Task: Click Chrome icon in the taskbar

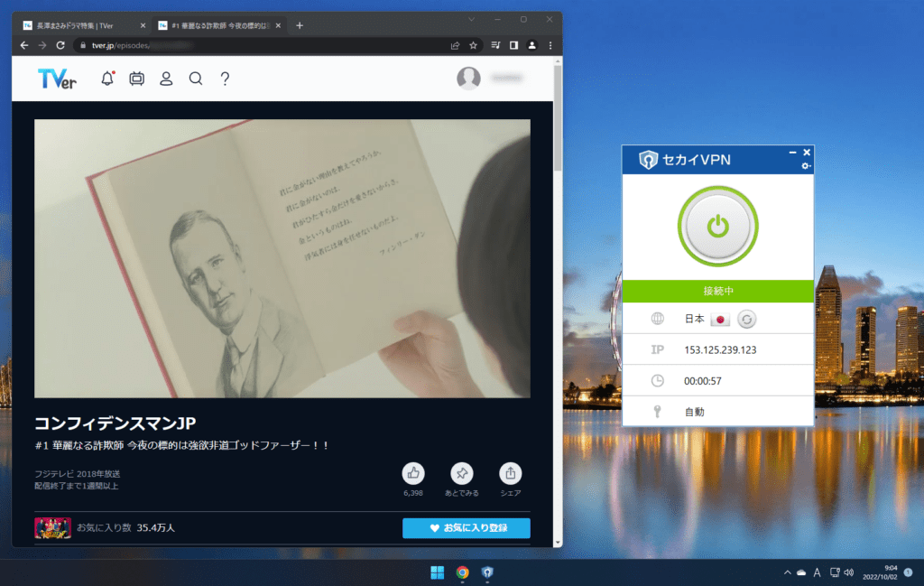Action: tap(463, 572)
